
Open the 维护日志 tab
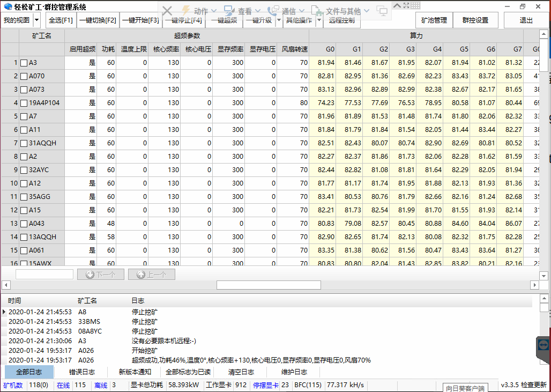point(294,372)
